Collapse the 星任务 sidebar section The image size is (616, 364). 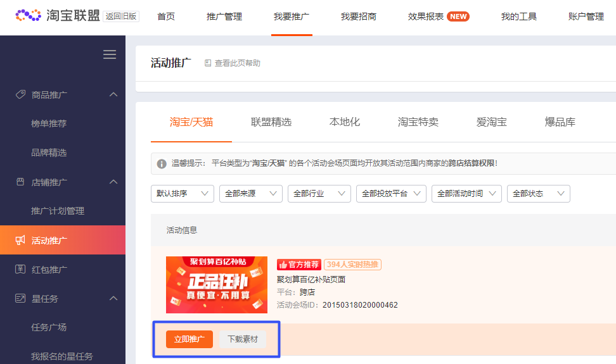click(113, 298)
